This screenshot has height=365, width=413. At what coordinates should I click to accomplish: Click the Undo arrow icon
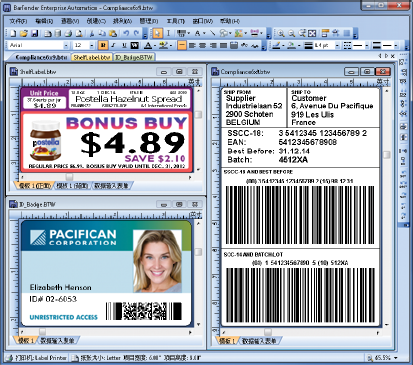pos(126,33)
